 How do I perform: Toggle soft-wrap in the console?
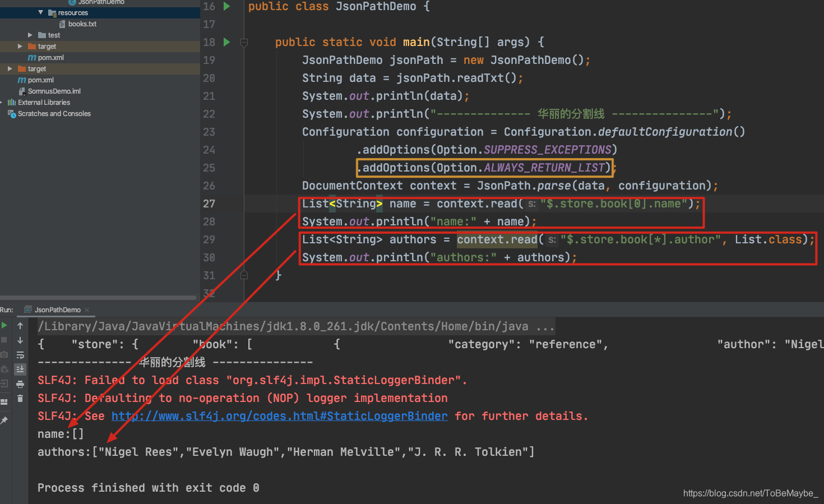[x=20, y=355]
